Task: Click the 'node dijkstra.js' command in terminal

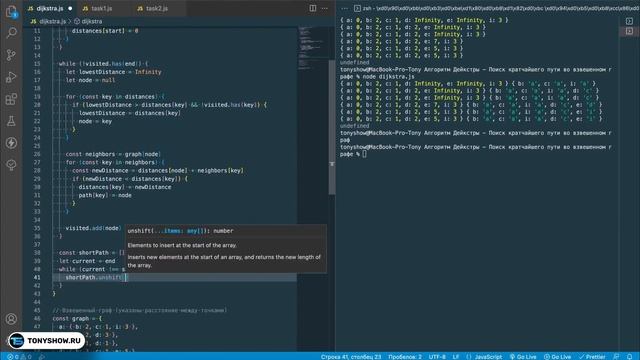Action: [x=388, y=76]
